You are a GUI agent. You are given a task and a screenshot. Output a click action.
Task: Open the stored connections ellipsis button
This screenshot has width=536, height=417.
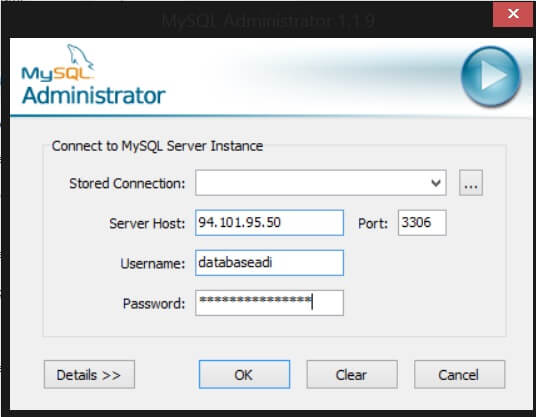click(471, 183)
